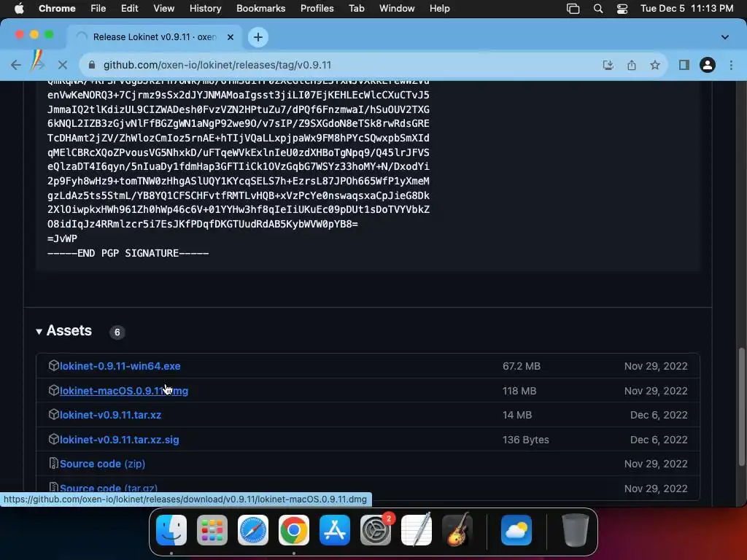Click zip file icon beside Source code (zip)

(x=53, y=463)
